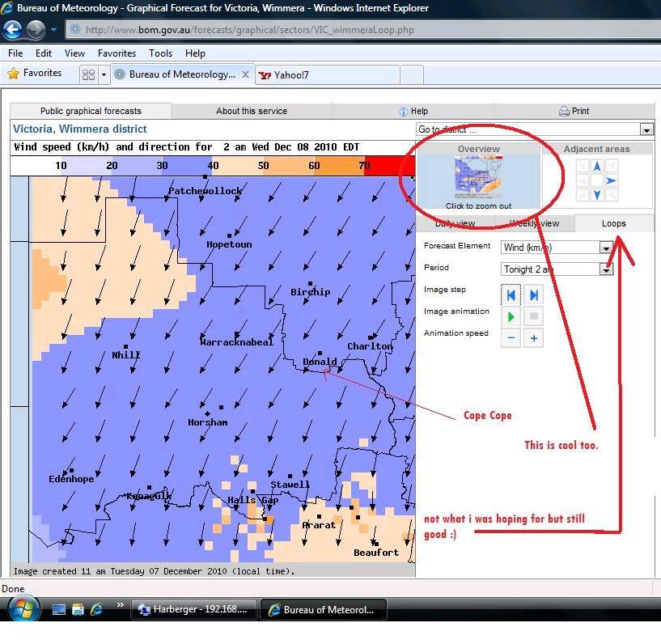
Task: Open the Forecast Element dropdown
Action: (605, 248)
